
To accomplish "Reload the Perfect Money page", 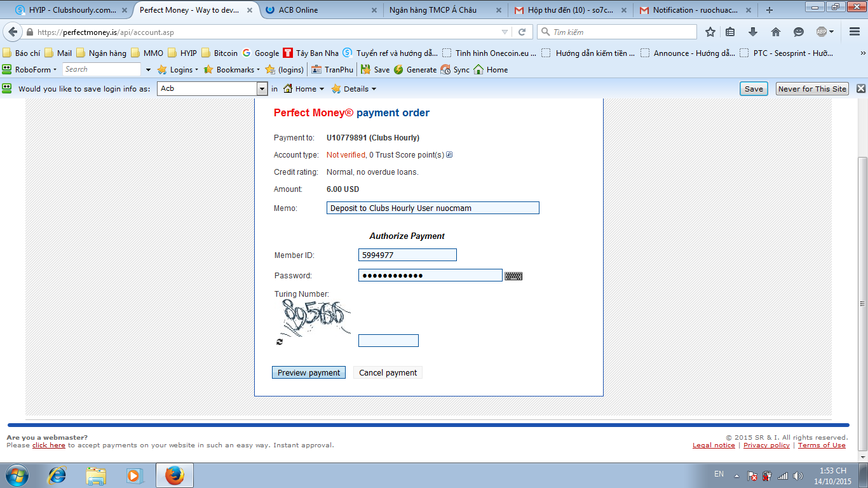I will [522, 32].
